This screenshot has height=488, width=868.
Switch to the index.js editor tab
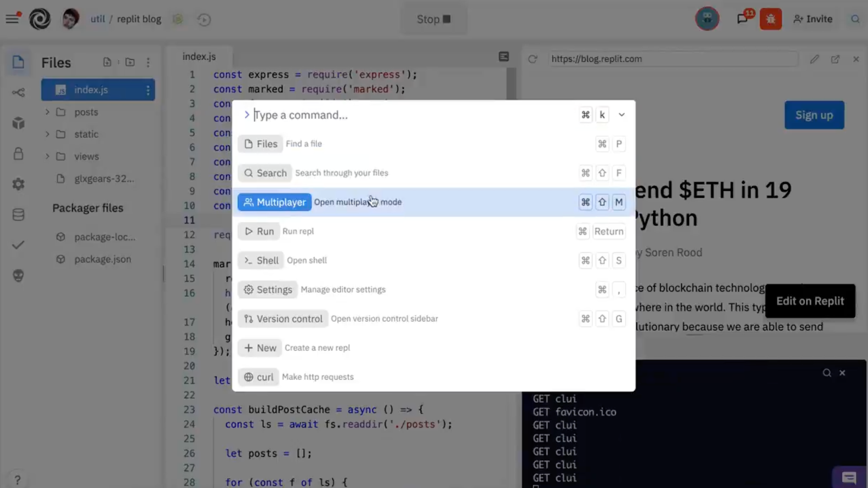[x=199, y=56]
